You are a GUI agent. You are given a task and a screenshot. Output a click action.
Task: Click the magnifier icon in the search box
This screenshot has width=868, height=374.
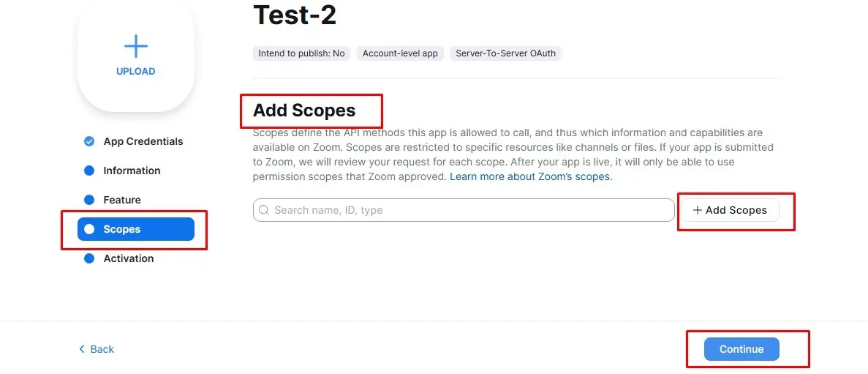pos(264,210)
